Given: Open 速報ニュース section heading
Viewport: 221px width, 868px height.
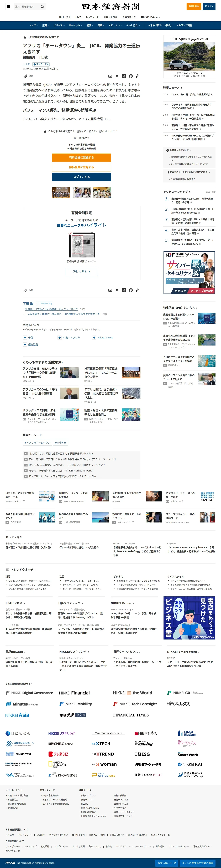Looking at the screenshot, I should tap(173, 88).
